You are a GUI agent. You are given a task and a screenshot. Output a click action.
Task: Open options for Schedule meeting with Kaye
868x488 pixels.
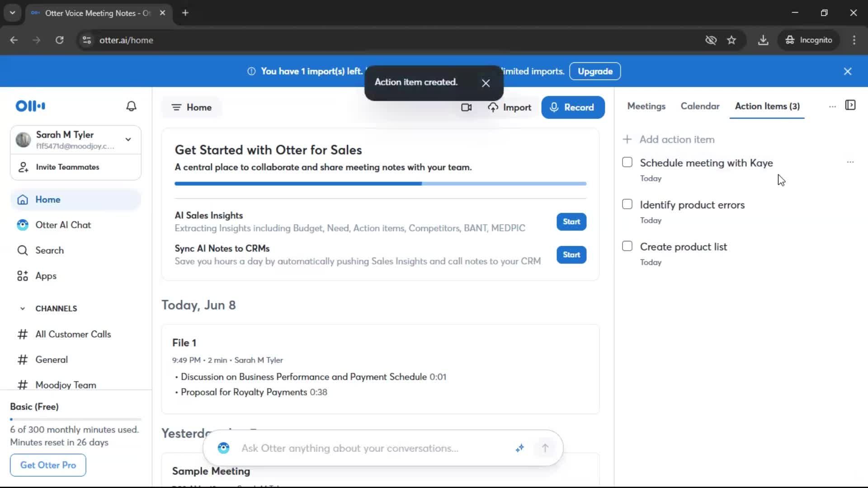point(850,162)
